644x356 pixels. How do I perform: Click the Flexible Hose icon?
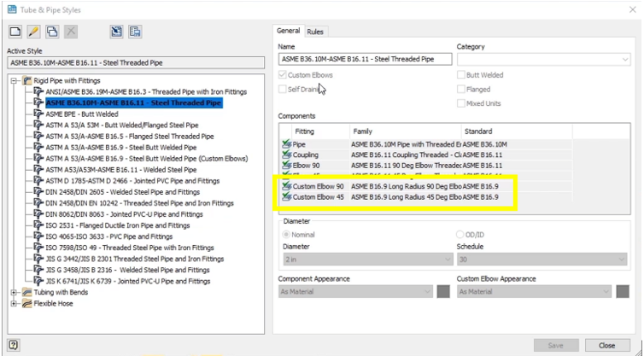(26, 304)
